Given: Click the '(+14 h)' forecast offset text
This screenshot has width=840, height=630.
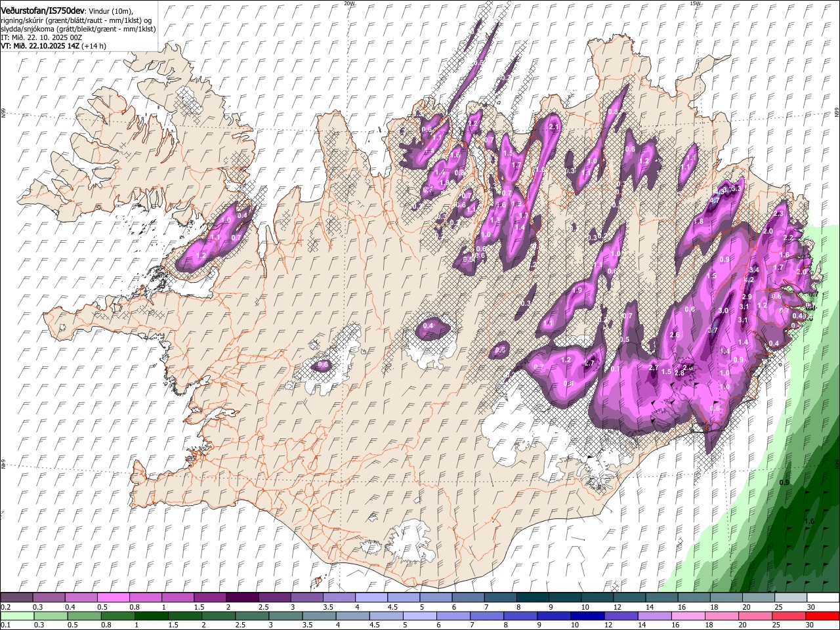Looking at the screenshot, I should [x=94, y=46].
